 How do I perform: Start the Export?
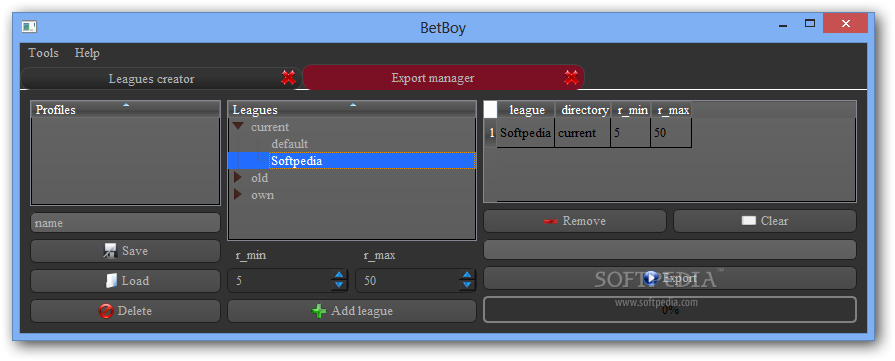pyautogui.click(x=670, y=278)
